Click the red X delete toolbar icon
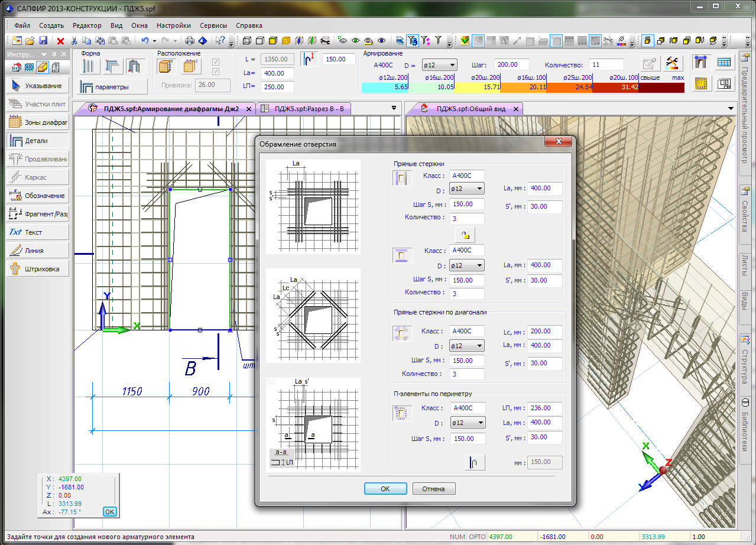 (x=60, y=41)
